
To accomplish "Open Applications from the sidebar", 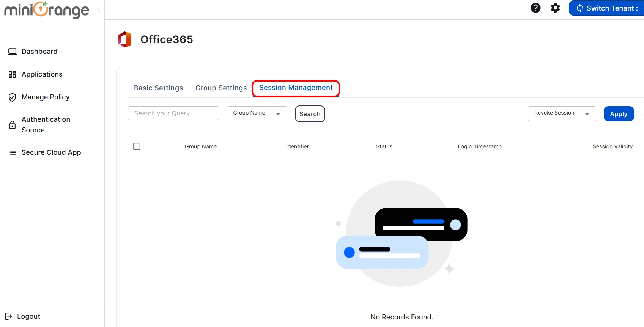I will [x=42, y=74].
